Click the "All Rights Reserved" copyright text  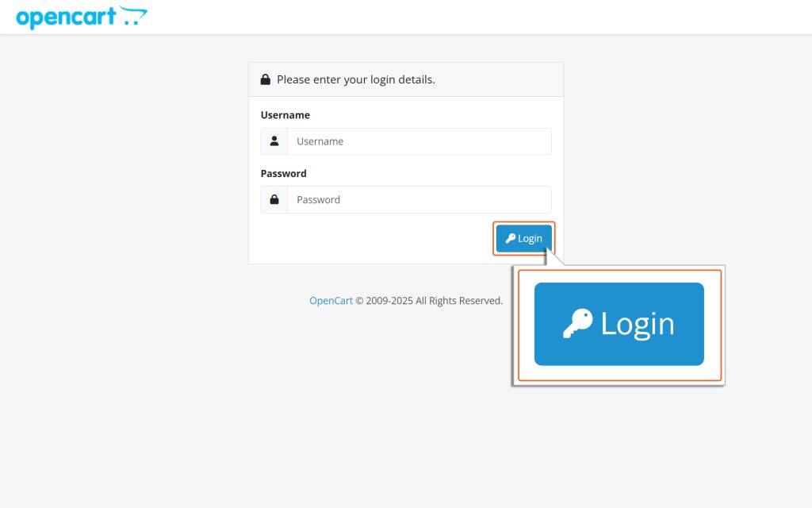point(458,301)
